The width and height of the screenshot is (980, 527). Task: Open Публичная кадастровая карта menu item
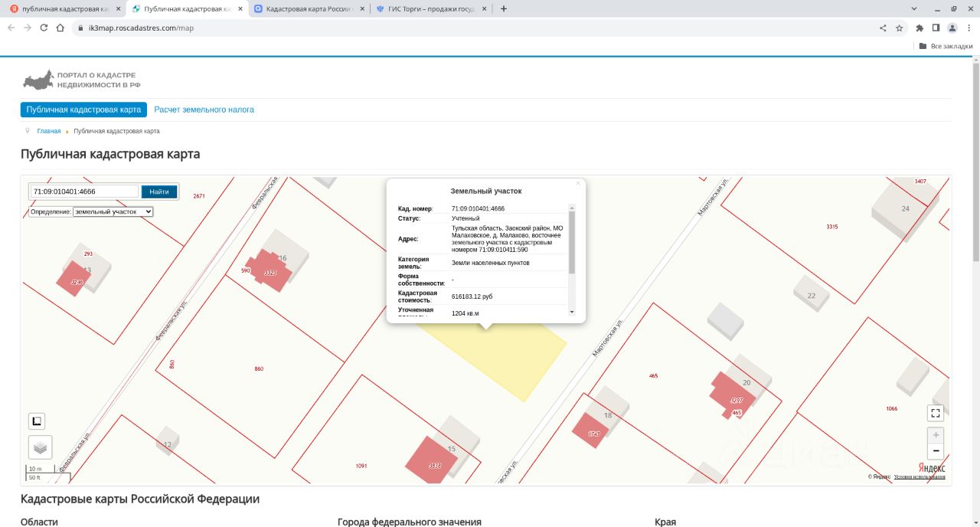83,110
